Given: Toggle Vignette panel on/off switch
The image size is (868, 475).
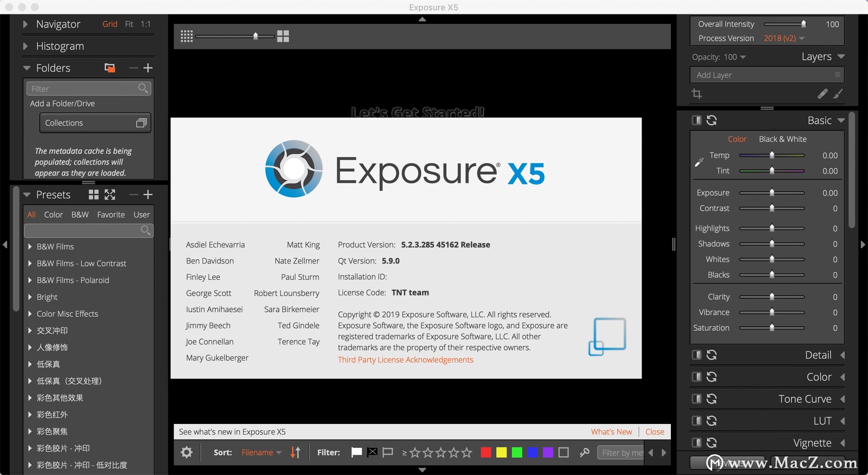Looking at the screenshot, I should [x=697, y=442].
